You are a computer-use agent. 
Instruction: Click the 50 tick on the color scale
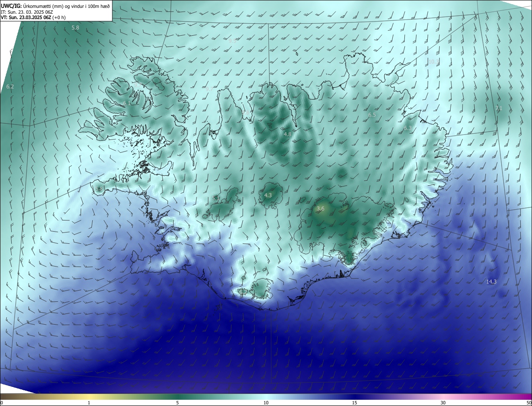(529, 403)
